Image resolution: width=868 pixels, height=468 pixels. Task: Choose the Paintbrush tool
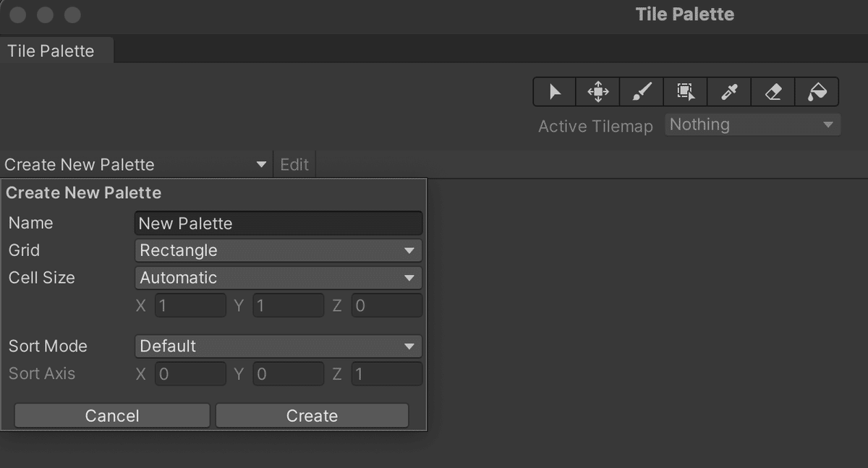(642, 92)
